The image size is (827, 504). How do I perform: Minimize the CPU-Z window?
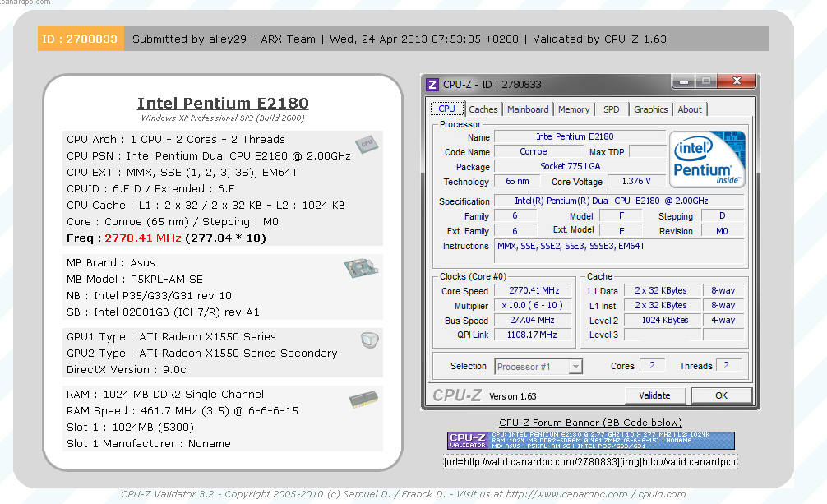[x=684, y=81]
